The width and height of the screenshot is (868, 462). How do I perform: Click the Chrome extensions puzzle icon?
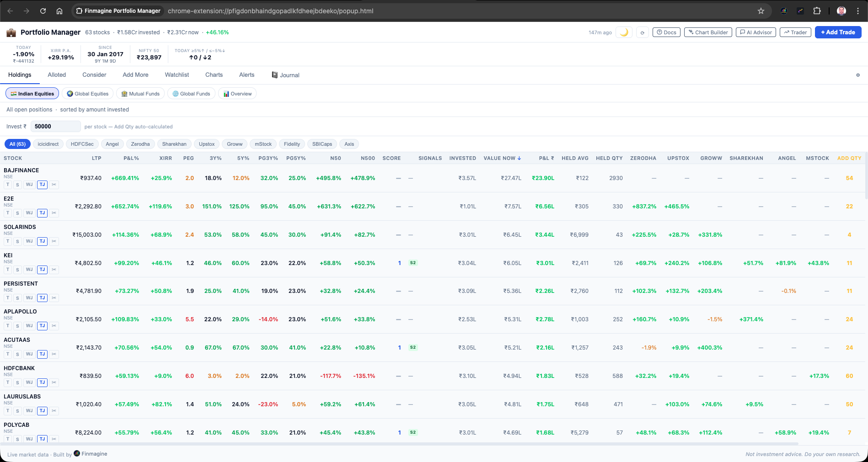click(x=817, y=11)
